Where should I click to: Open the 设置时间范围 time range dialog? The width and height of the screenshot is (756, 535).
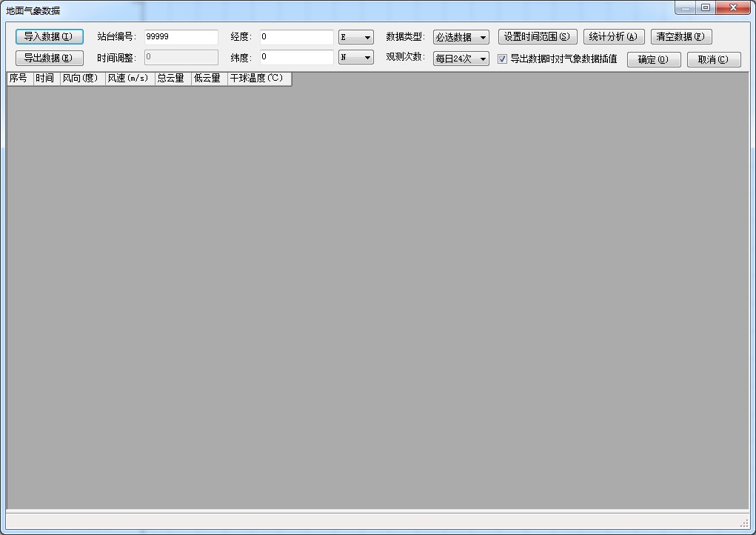click(537, 37)
